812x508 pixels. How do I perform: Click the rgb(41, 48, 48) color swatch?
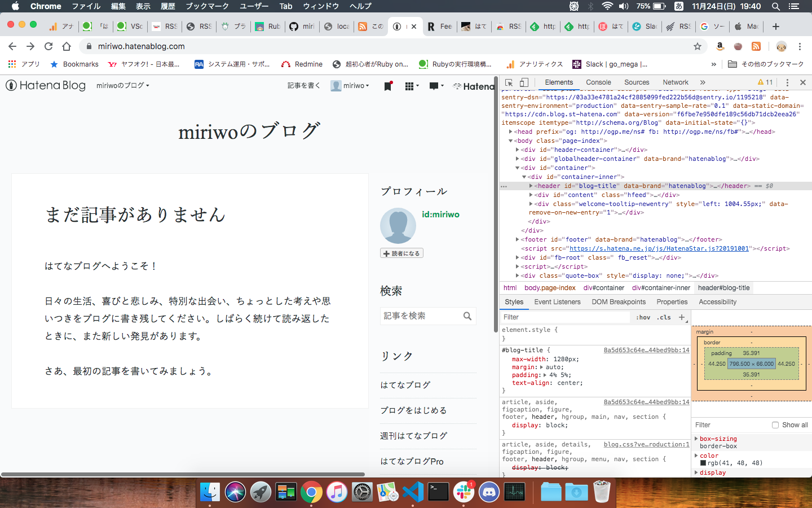[703, 463]
